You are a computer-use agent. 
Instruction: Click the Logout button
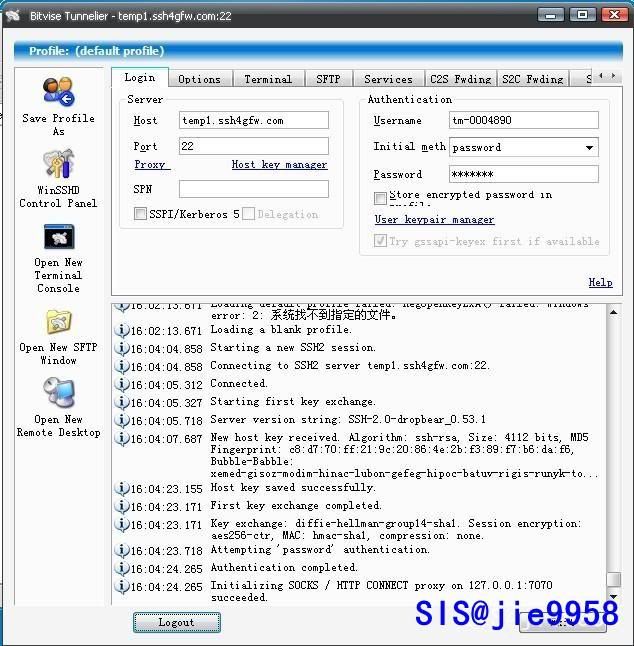pyautogui.click(x=177, y=622)
